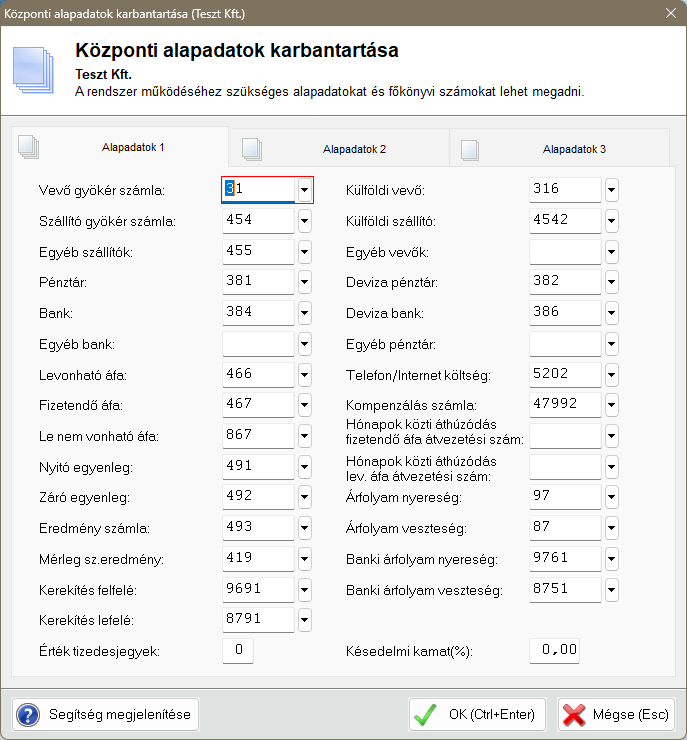Switch to the Alapadatok 3 tab
The width and height of the screenshot is (687, 740).
(x=573, y=149)
